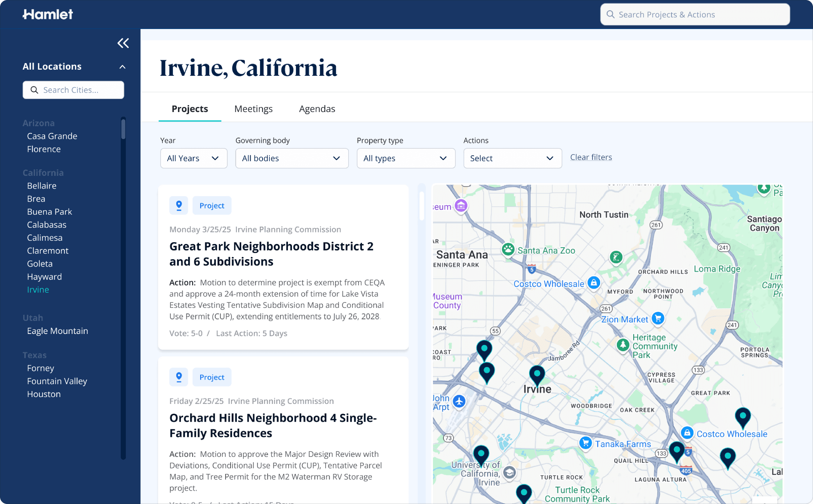This screenshot has height=504, width=813.
Task: Select Hayward in the cities list
Action: coord(44,277)
